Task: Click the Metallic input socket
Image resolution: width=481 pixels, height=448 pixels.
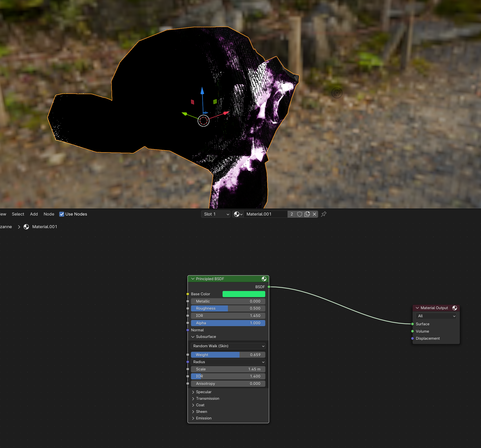Action: click(188, 301)
